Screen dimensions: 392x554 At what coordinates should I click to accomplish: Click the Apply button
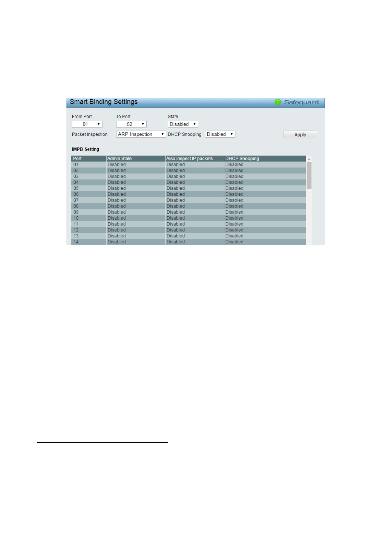pos(300,134)
